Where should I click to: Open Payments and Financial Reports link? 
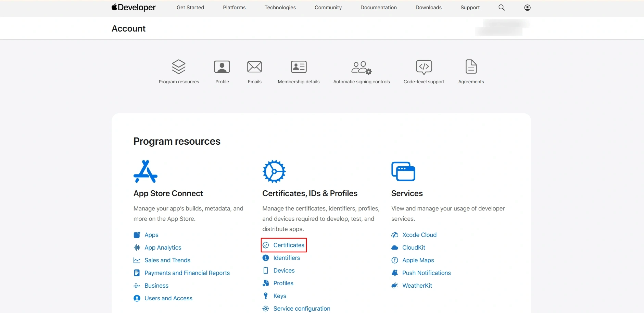(187, 273)
